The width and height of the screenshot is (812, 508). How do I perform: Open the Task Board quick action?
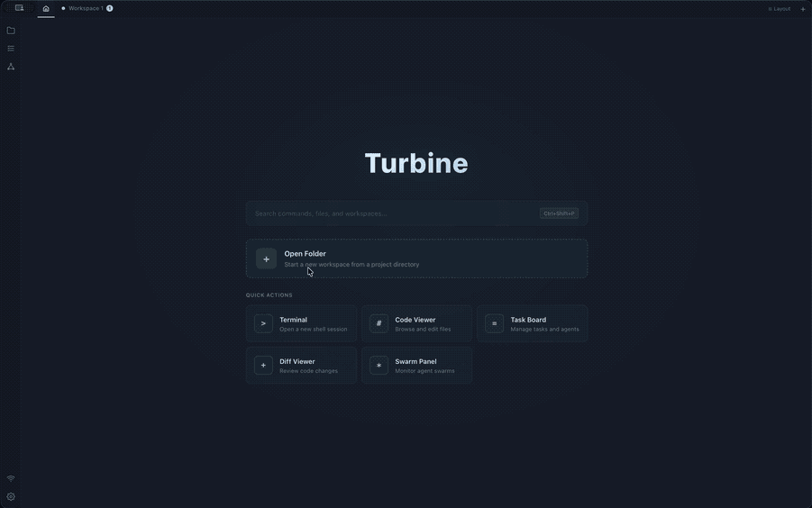coord(533,323)
